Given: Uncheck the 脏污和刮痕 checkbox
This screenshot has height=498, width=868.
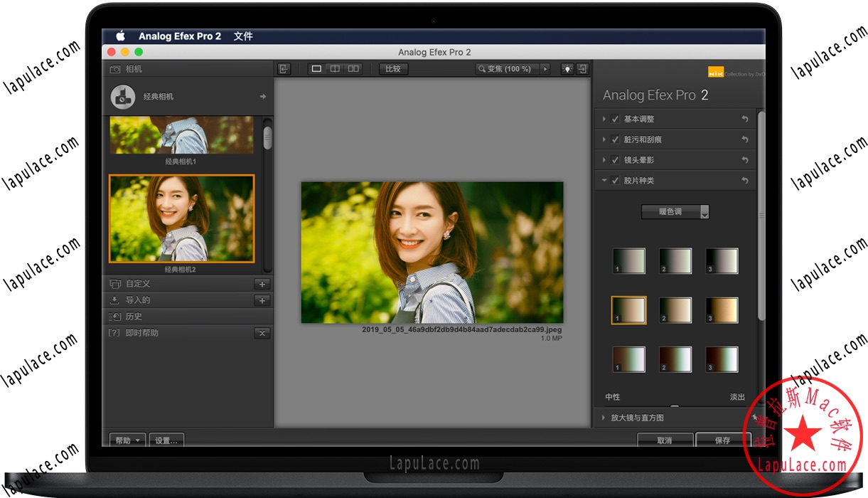Looking at the screenshot, I should tap(614, 139).
